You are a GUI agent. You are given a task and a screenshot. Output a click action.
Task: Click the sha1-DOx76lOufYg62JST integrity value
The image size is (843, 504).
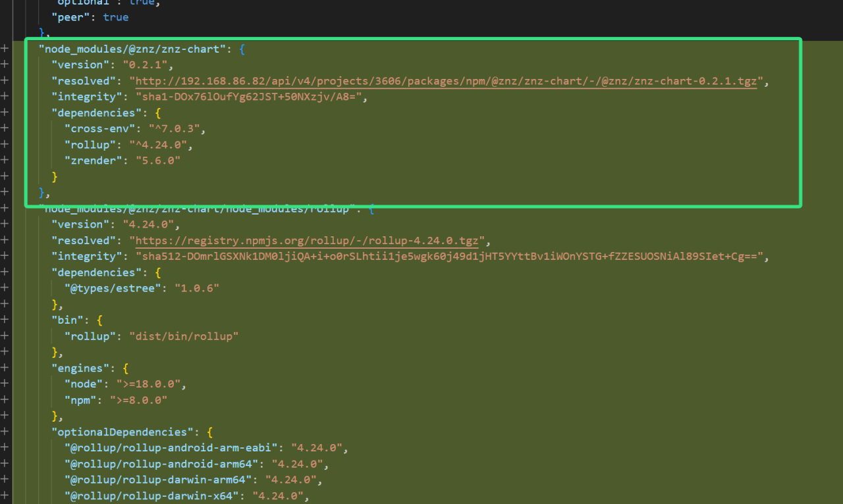250,97
